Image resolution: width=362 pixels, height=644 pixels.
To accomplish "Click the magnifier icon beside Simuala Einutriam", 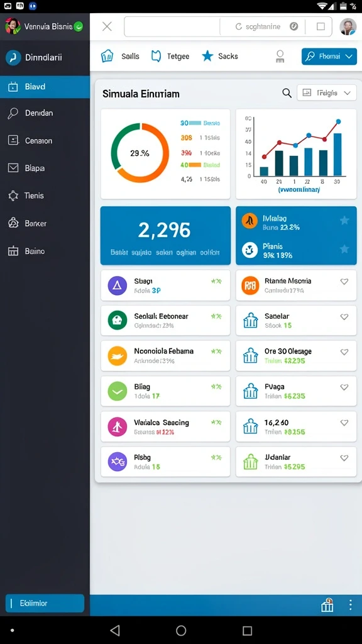I will tap(287, 93).
